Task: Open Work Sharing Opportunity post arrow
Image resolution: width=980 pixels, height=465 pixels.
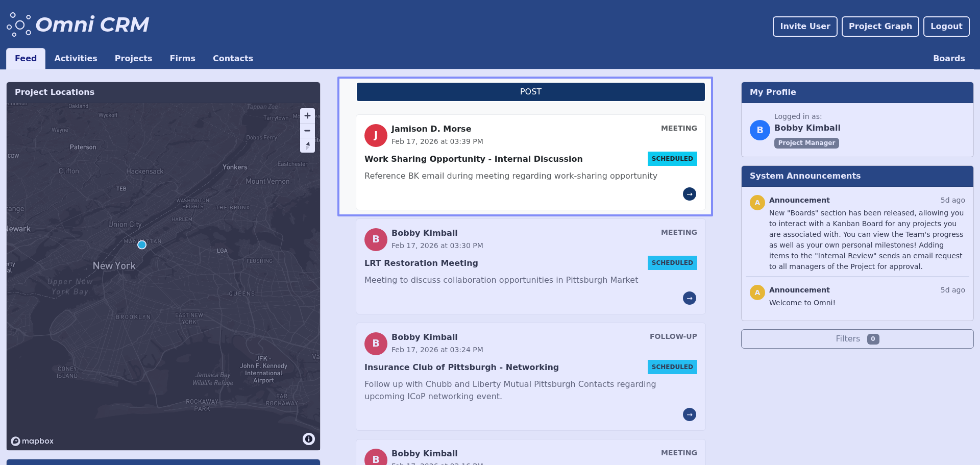Action: click(689, 194)
